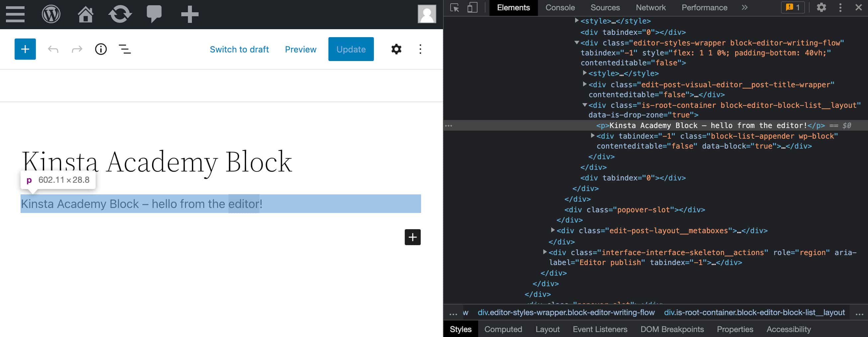Screen dimensions: 868x337
Task: Open the post details info icon
Action: click(x=101, y=49)
